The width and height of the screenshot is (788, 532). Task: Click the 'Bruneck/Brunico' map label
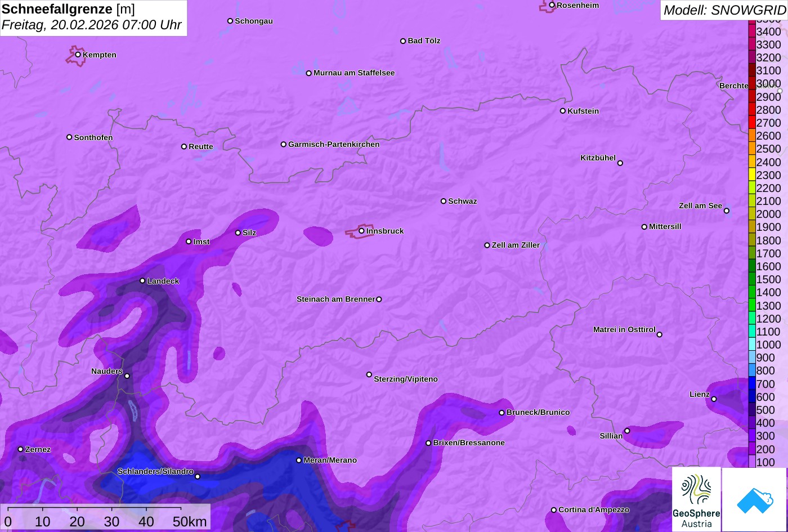[538, 412]
